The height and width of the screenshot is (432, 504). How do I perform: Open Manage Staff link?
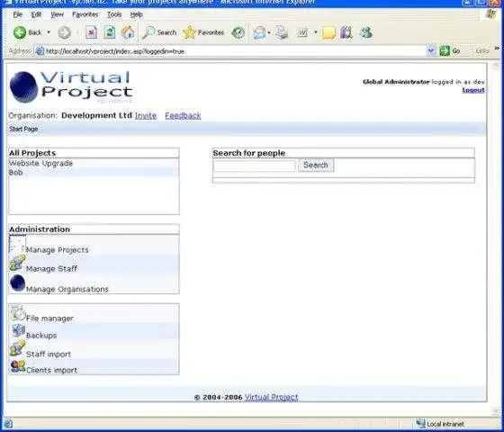pos(51,269)
